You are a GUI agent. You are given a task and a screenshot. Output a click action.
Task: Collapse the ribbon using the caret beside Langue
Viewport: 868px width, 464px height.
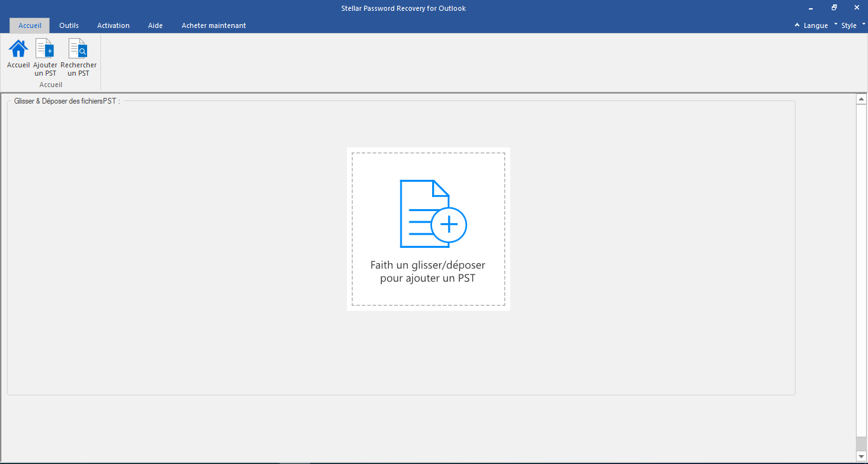click(797, 25)
